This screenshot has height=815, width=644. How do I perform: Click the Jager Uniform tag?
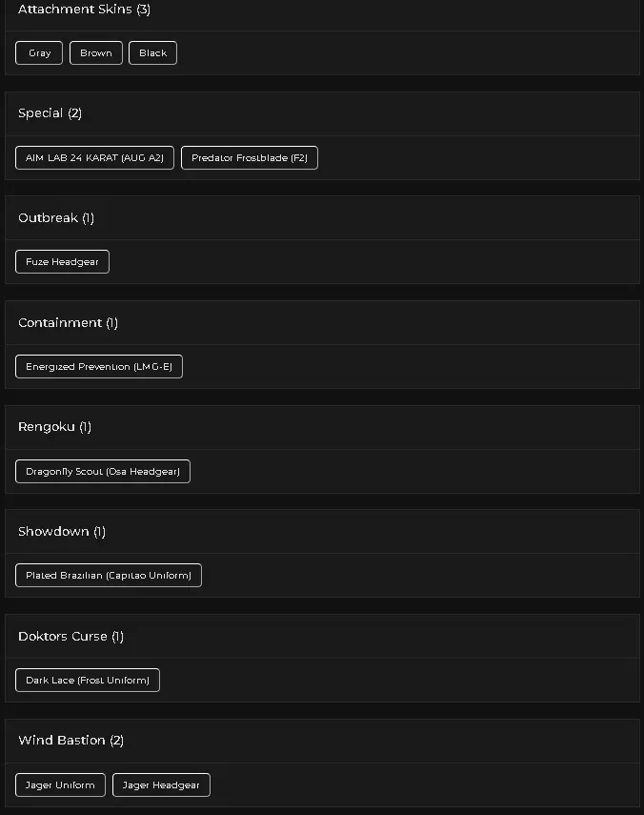(60, 785)
